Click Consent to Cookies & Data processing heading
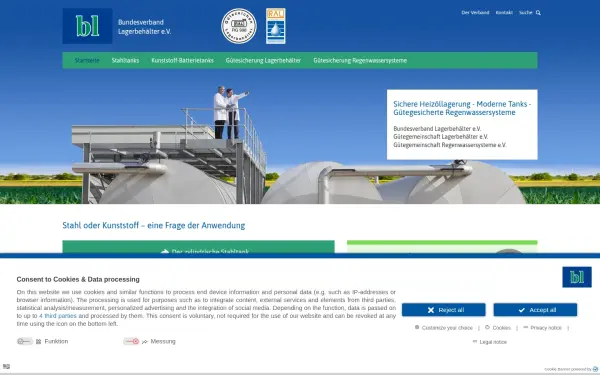 pyautogui.click(x=78, y=279)
